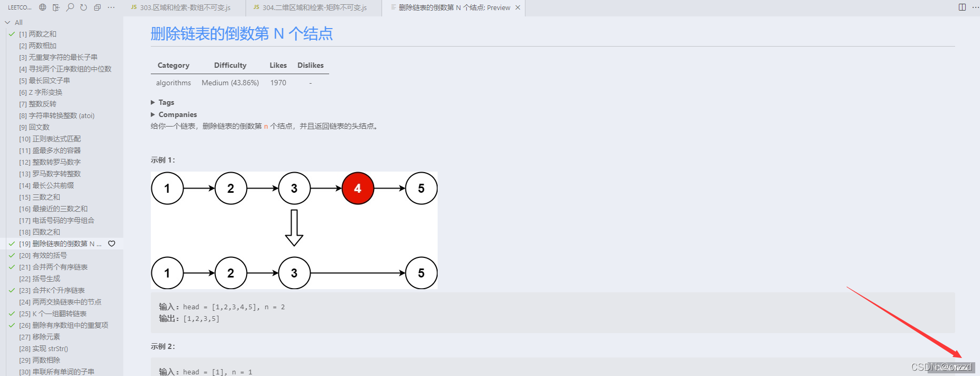Click the 1970 likes value
This screenshot has height=376, width=980.
pyautogui.click(x=278, y=83)
